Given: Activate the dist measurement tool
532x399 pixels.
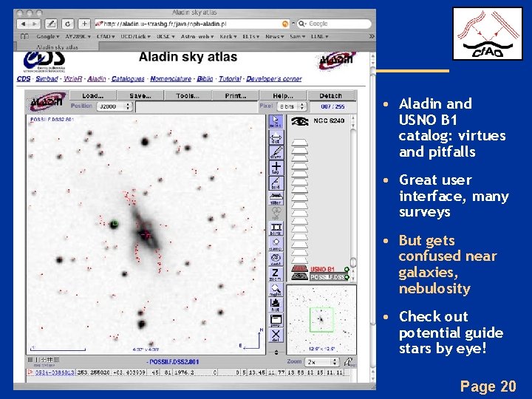Looking at the screenshot, I should point(276,137).
